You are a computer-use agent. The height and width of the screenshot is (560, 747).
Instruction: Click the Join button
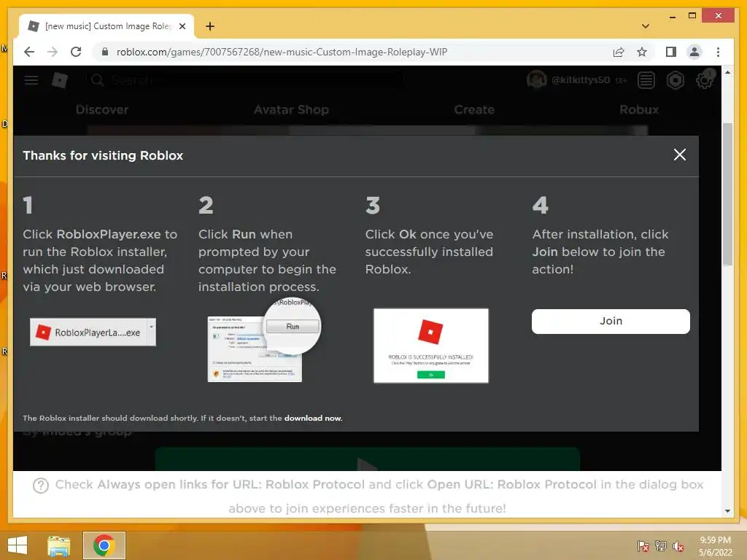pyautogui.click(x=611, y=322)
